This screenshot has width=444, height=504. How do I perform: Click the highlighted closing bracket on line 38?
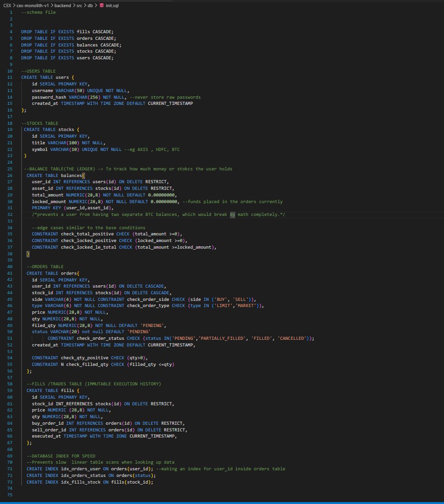pyautogui.click(x=28, y=254)
